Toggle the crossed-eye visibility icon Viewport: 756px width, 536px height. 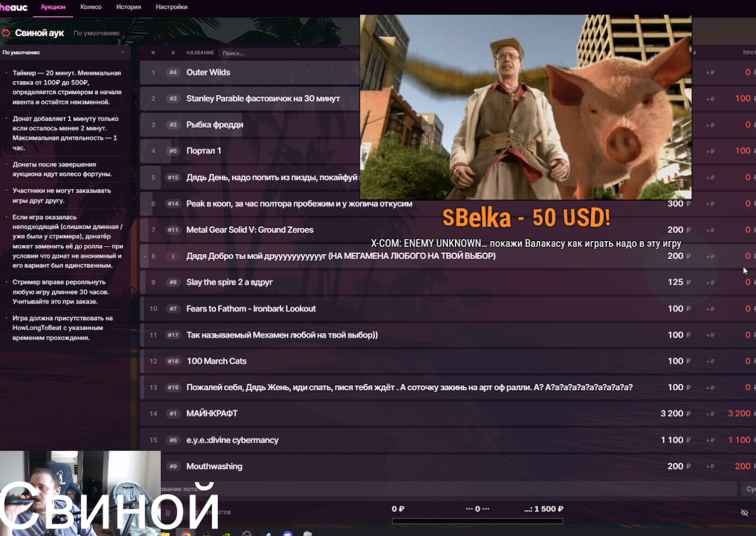744,513
